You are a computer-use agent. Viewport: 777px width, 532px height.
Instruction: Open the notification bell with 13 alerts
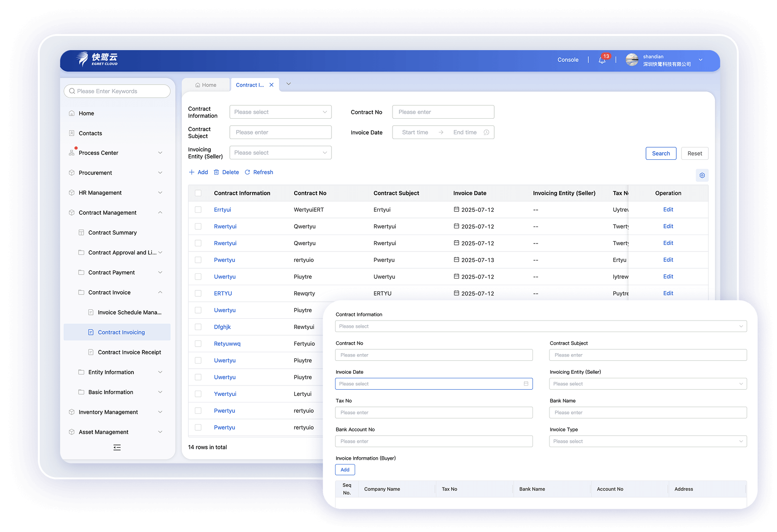pos(602,60)
